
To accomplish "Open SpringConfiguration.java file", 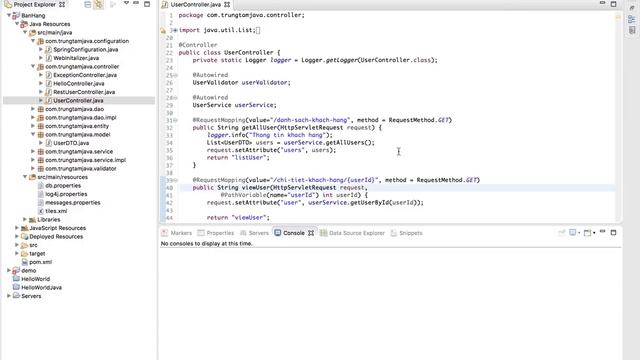I will (x=85, y=49).
